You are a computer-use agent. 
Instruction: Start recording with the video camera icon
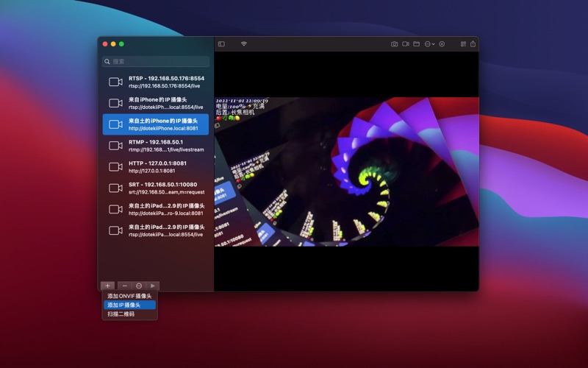[405, 44]
